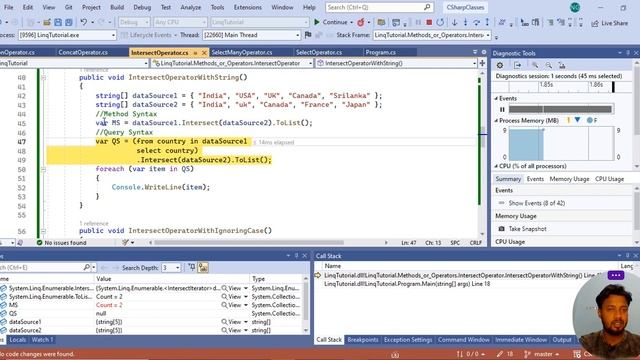
Task: Click Zoom Out icon in Diagnostic Tools
Action: [549, 65]
